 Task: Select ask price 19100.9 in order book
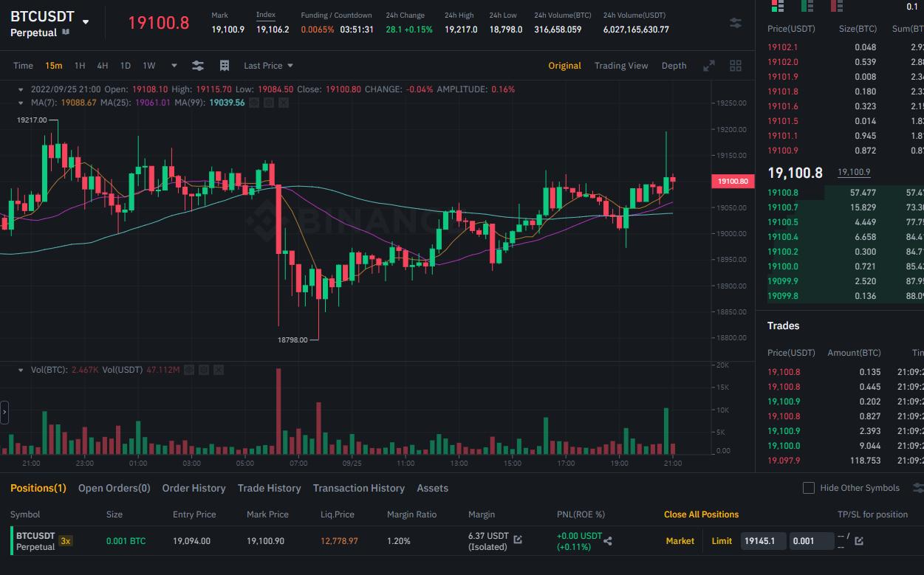[783, 150]
